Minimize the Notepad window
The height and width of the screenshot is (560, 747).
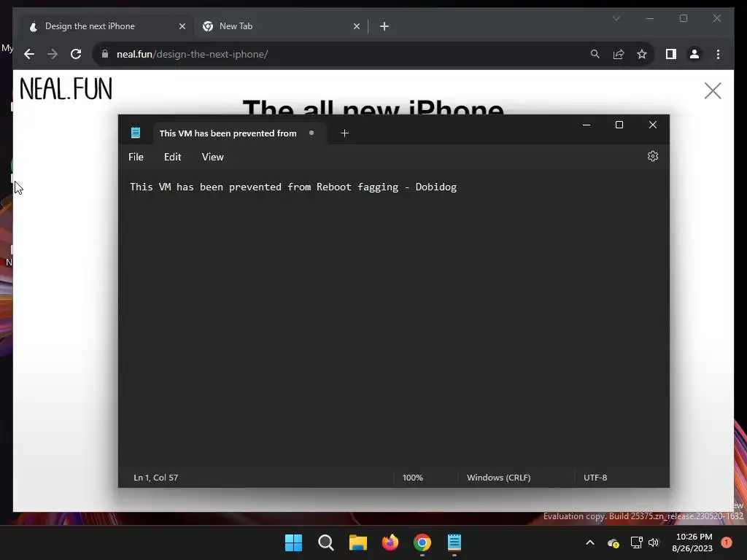point(587,125)
